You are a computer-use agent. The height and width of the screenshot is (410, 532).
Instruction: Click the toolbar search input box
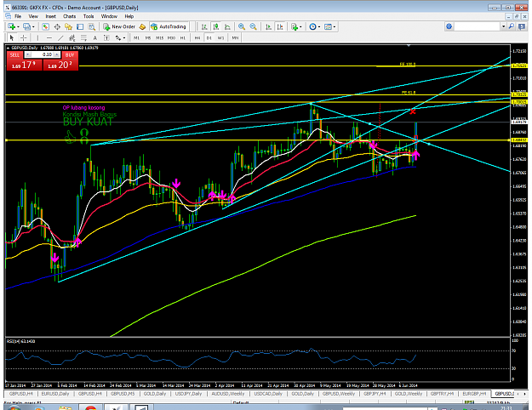[478, 26]
